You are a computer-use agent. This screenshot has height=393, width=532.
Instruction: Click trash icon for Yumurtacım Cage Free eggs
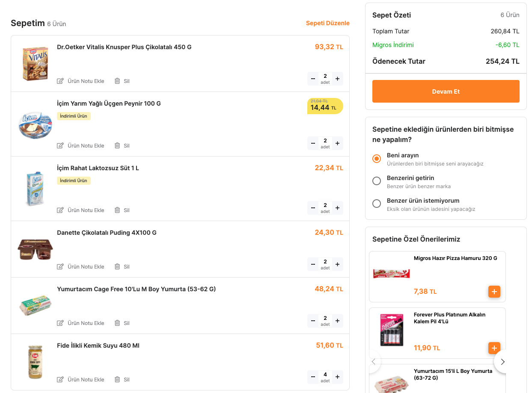click(117, 323)
